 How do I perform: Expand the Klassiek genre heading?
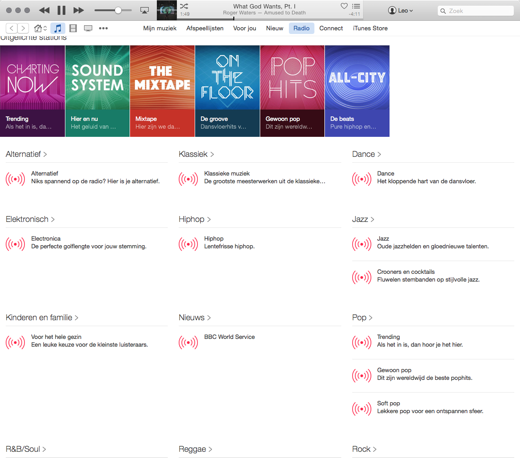[196, 154]
